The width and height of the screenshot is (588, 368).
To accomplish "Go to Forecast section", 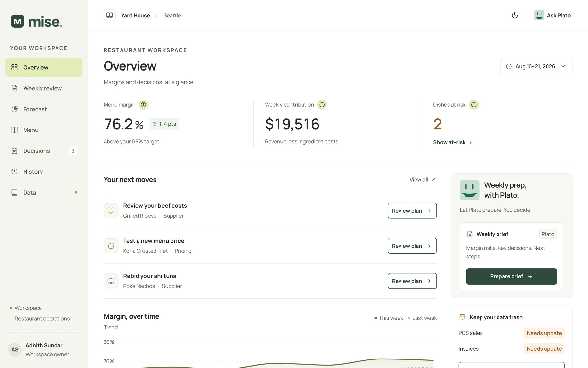I will (44, 109).
